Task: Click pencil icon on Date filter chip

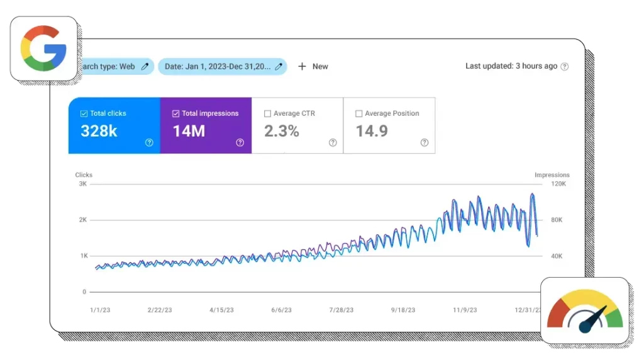Action: point(278,66)
